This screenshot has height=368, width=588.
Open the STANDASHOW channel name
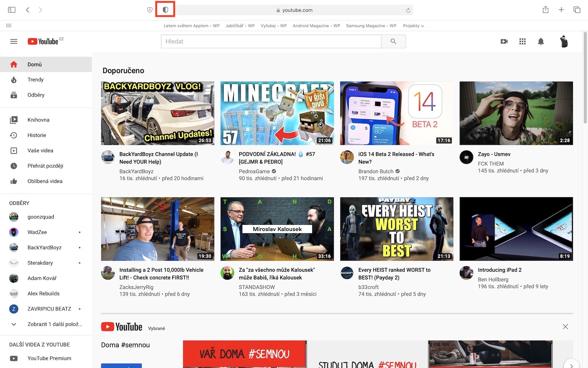point(257,287)
